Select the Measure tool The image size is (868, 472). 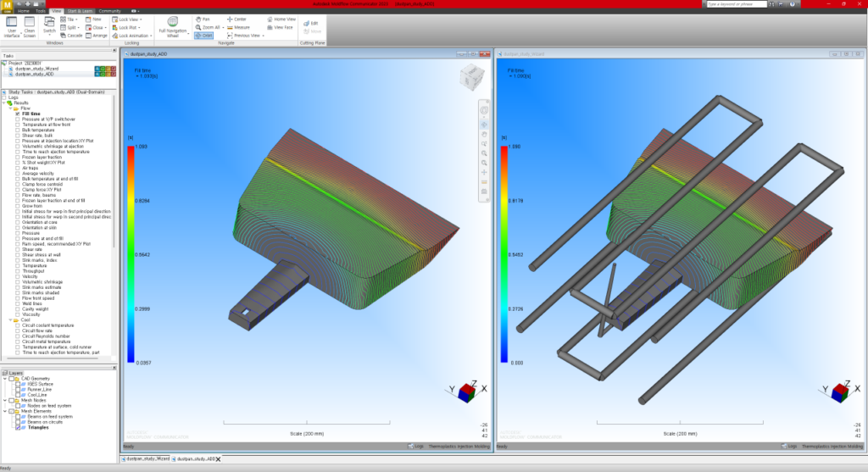pyautogui.click(x=238, y=27)
